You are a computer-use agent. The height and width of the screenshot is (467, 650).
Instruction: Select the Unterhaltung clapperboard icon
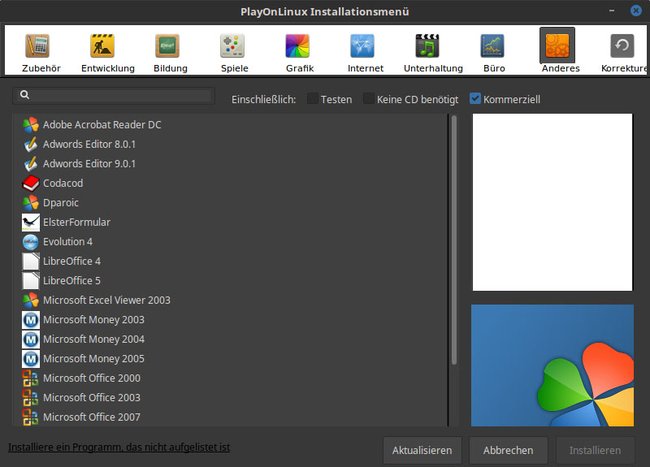tap(427, 46)
